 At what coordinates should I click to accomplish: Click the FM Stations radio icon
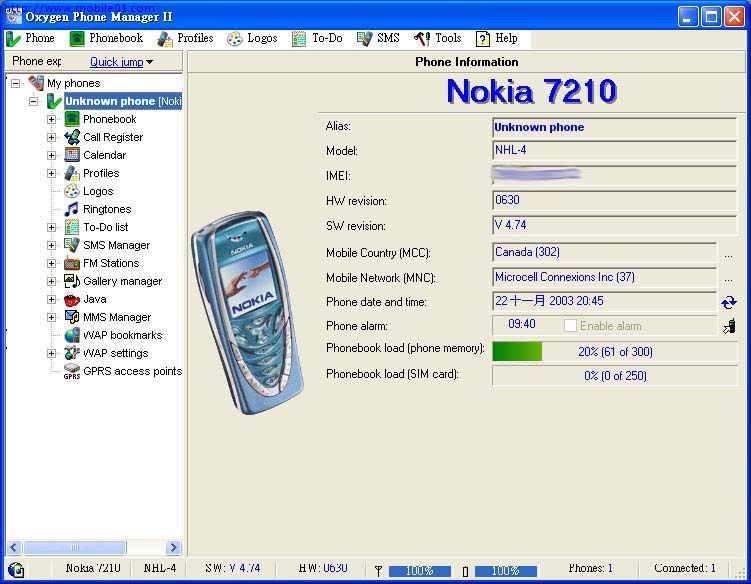(72, 263)
